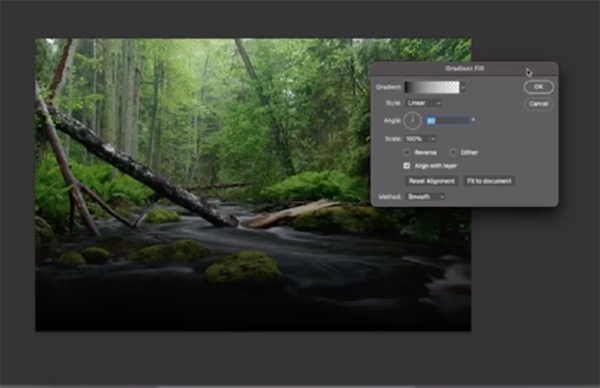The image size is (600, 388).
Task: Click the Fit to document button
Action: (489, 181)
